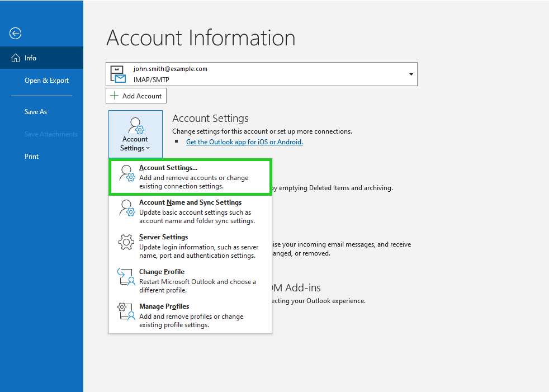Click the person-gear icon beside Account Settings entry
Image resolution: width=549 pixels, height=392 pixels.
[127, 174]
